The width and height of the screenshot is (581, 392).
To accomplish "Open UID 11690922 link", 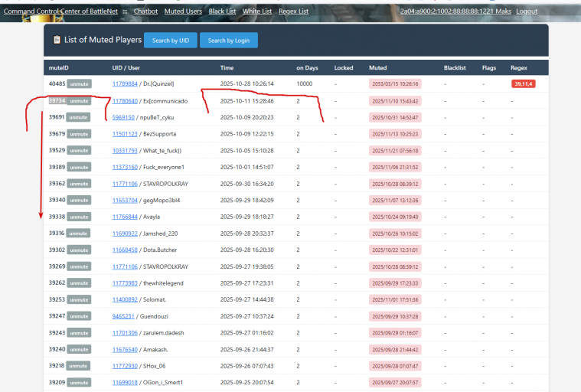I will (x=125, y=234).
